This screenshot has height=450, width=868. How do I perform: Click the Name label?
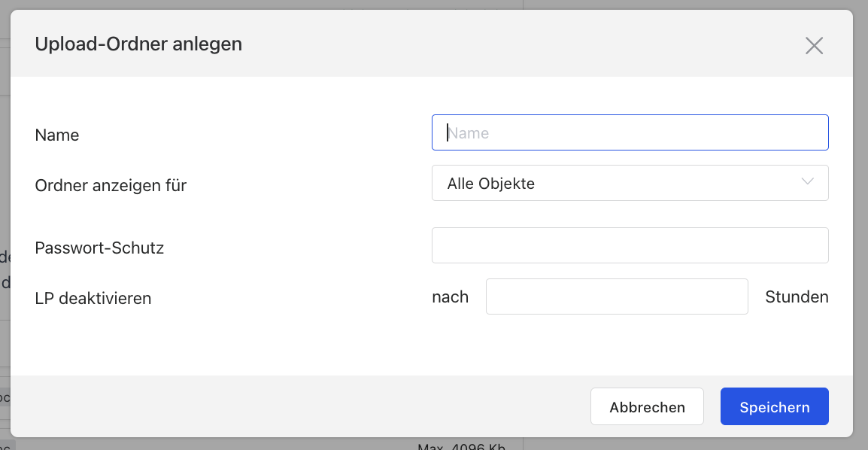tap(57, 135)
